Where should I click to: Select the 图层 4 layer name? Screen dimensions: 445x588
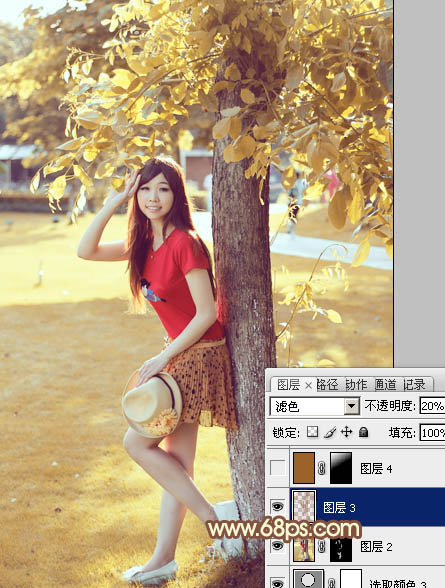(376, 468)
